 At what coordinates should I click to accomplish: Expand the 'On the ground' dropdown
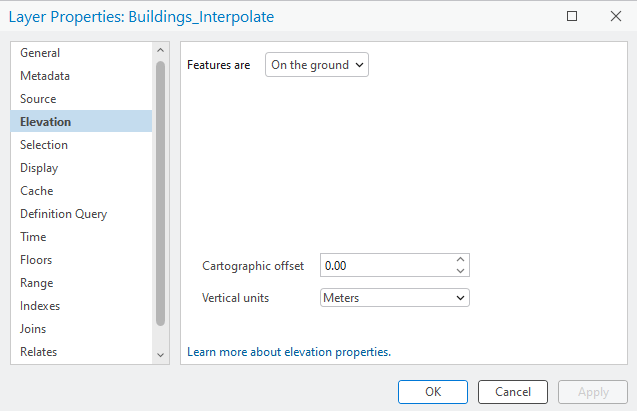click(x=316, y=65)
